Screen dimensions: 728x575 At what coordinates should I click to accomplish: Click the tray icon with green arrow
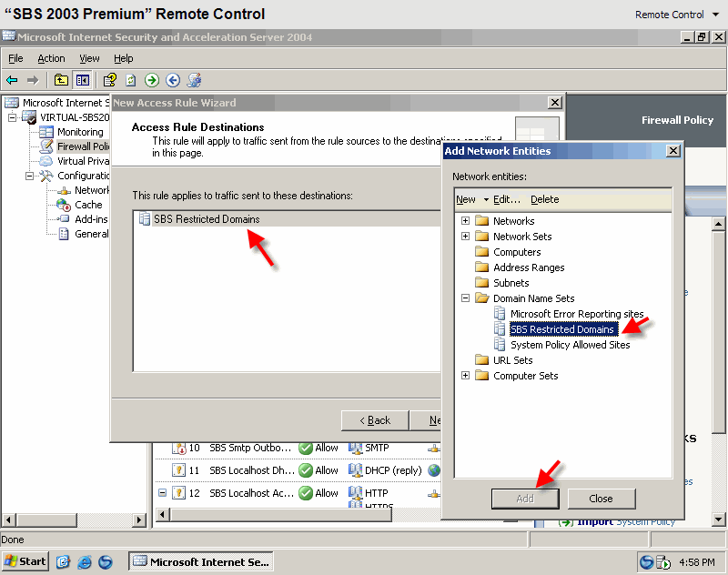(x=663, y=562)
